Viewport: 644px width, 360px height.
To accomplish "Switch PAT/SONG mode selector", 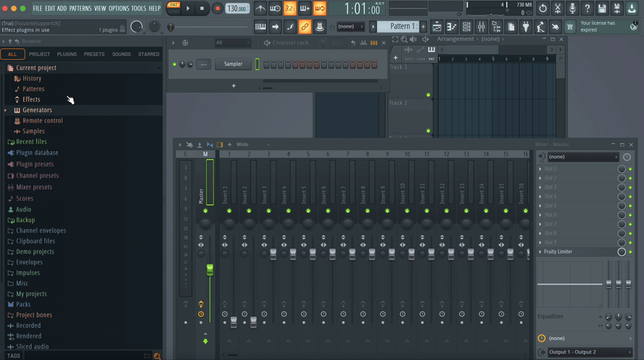I will 173,8.
